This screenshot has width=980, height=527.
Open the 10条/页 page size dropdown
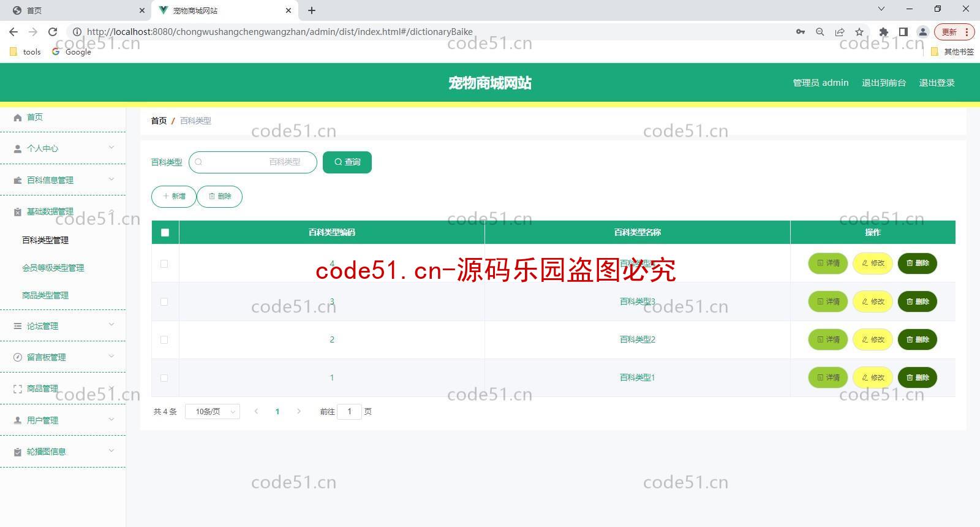pyautogui.click(x=213, y=412)
